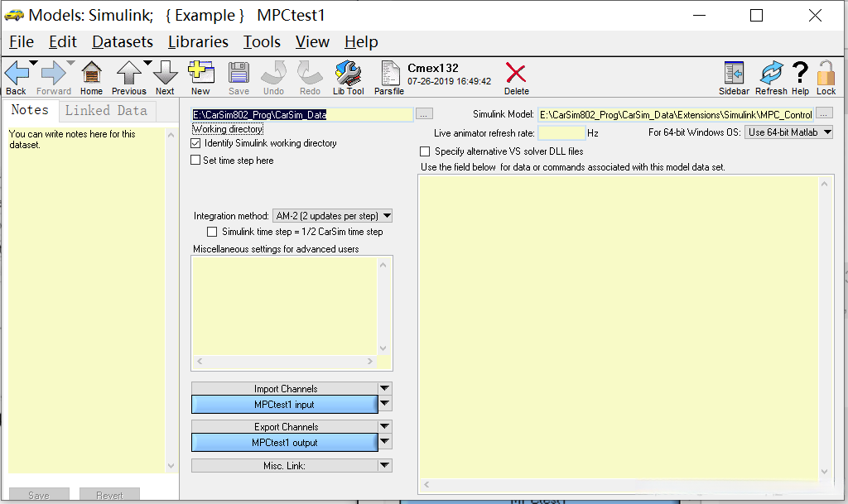Viewport: 848px width, 504px height.
Task: Open the Edit menu
Action: click(63, 41)
